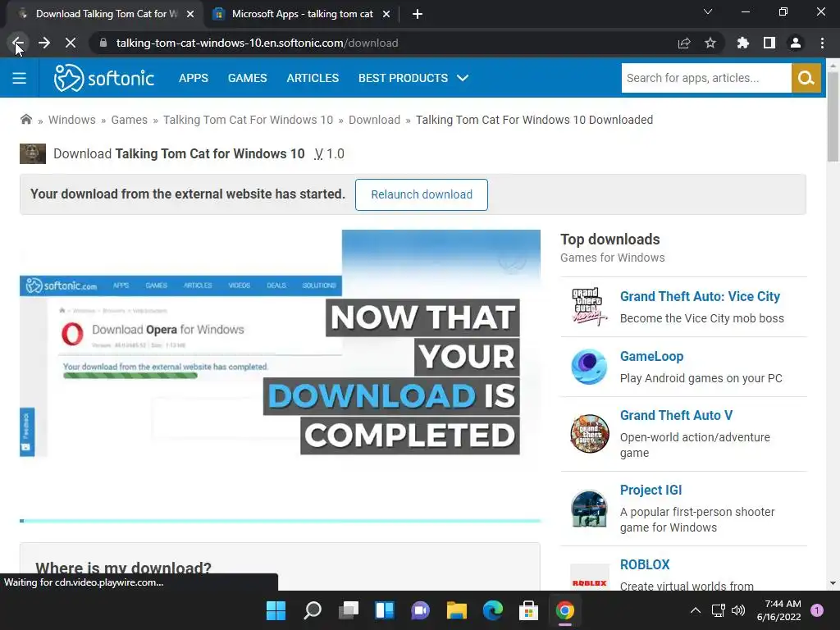
Task: Open volume control in system tray
Action: pos(738,610)
